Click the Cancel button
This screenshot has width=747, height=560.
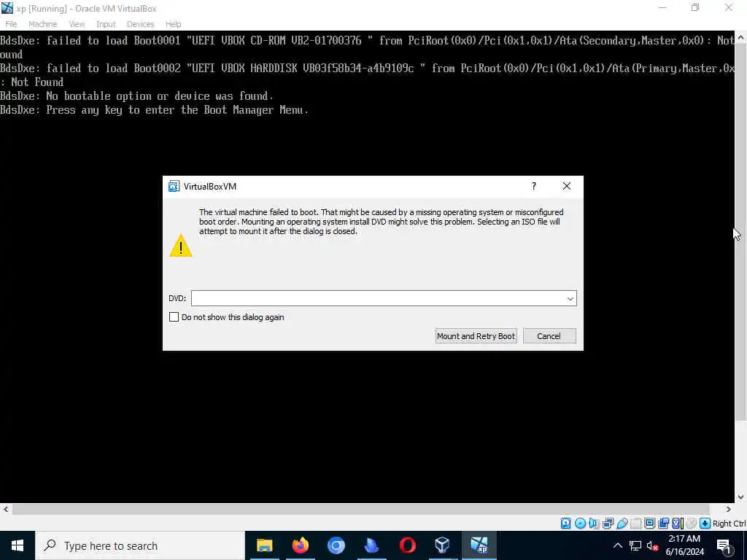(x=549, y=336)
